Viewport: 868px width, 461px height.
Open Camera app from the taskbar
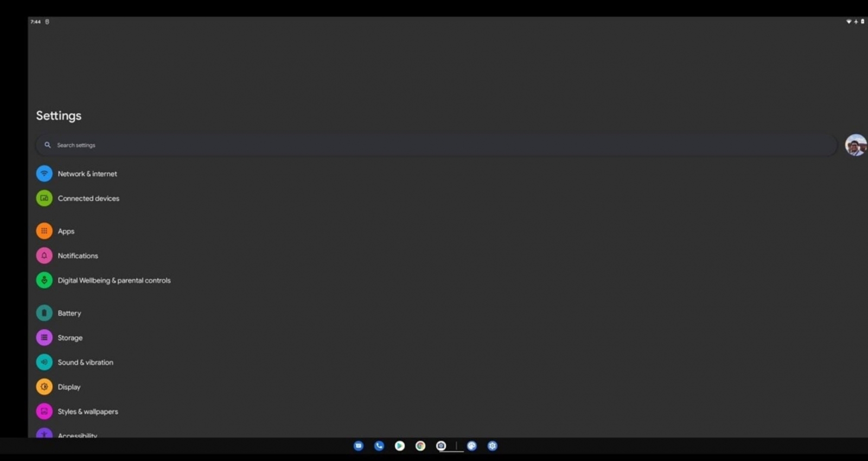tap(441, 446)
